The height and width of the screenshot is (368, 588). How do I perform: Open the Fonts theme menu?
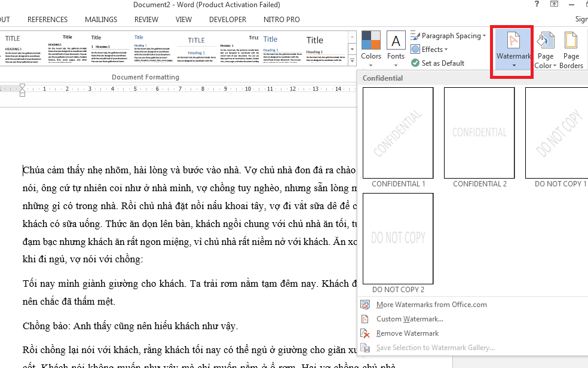pyautogui.click(x=396, y=49)
